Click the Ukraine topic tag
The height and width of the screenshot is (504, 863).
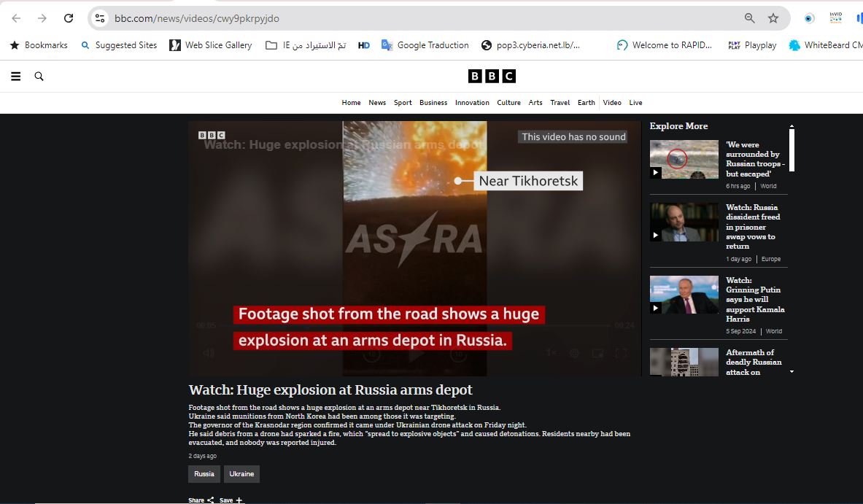pos(241,474)
